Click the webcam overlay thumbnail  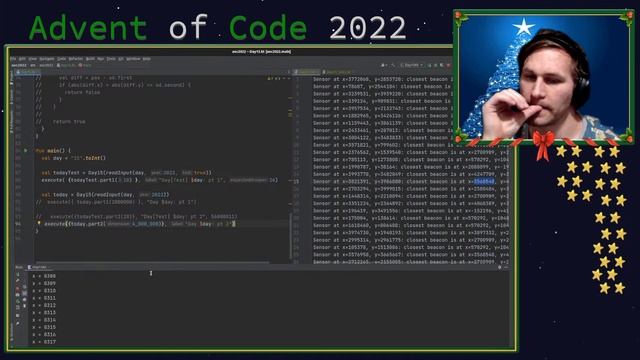point(544,77)
